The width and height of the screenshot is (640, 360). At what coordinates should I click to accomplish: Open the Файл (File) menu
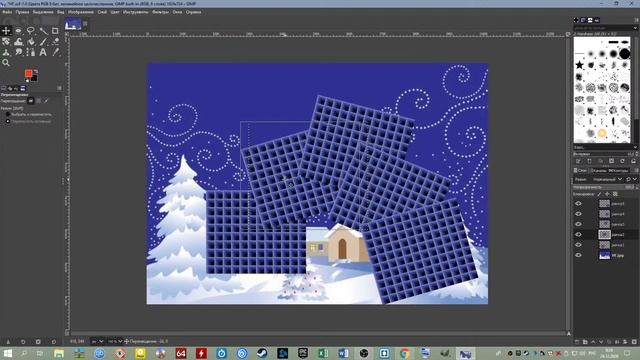[7, 12]
